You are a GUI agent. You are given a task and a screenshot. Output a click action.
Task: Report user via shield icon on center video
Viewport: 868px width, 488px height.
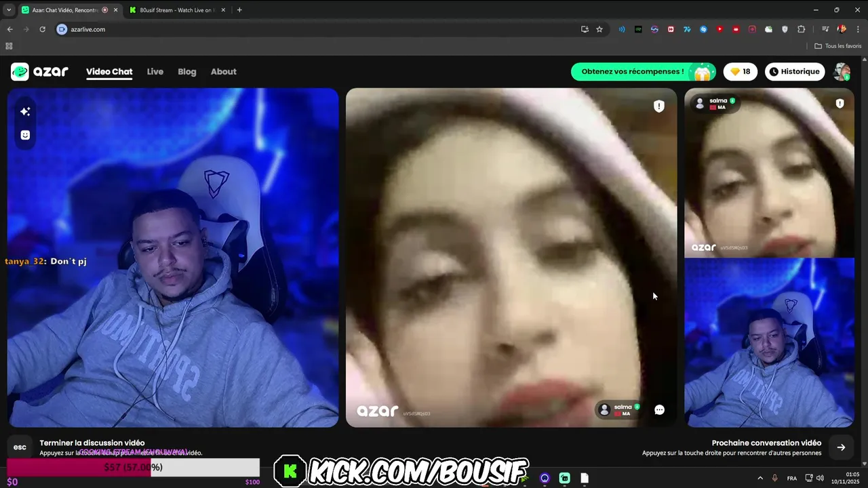click(658, 106)
